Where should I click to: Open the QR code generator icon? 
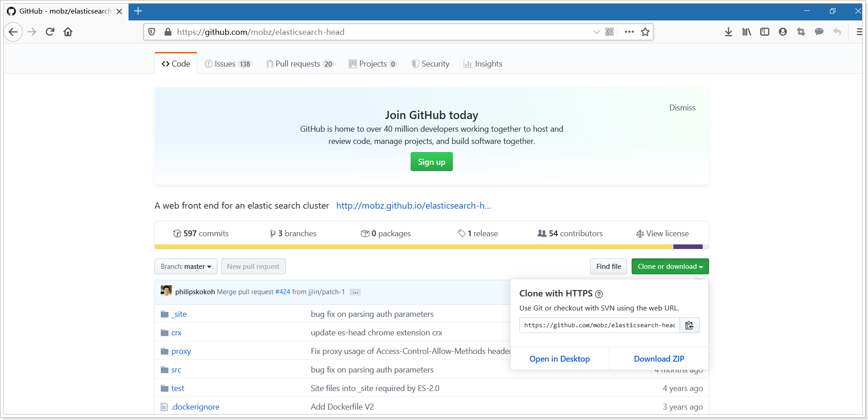tap(609, 32)
